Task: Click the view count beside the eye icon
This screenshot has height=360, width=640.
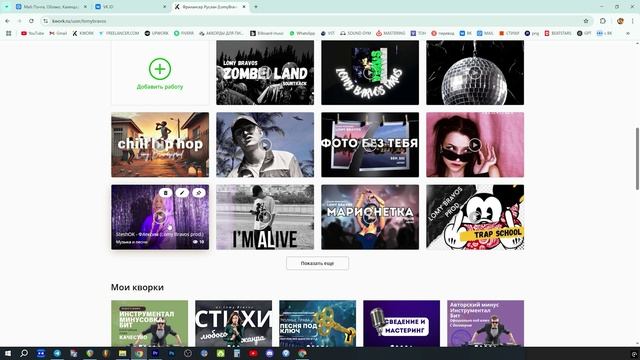Action: point(202,242)
